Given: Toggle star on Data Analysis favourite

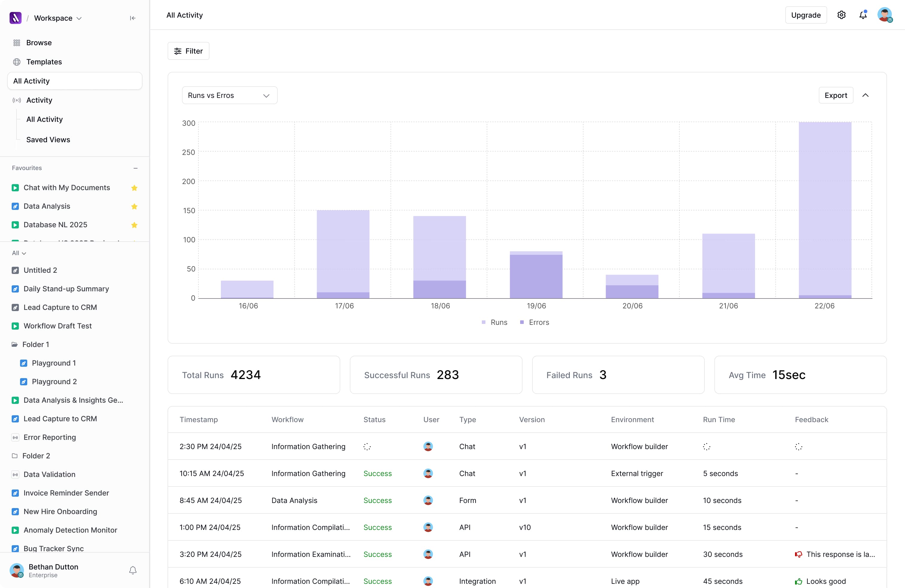Looking at the screenshot, I should (x=134, y=207).
